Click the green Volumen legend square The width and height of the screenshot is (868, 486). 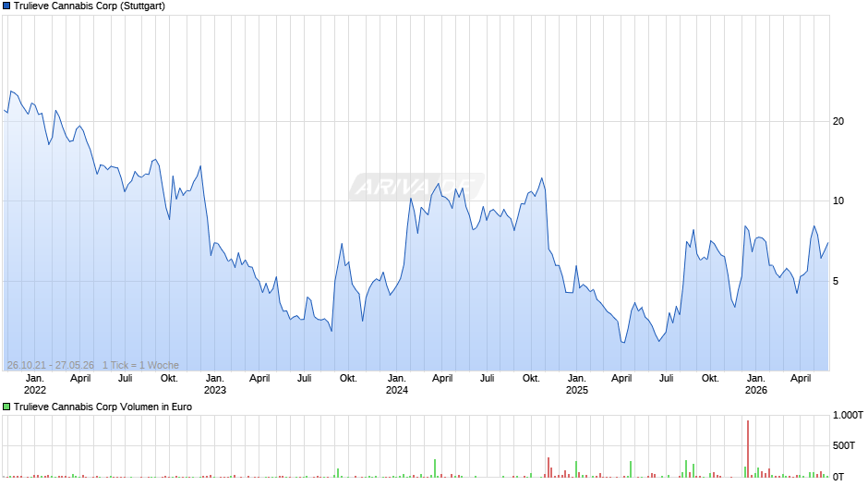click(x=6, y=407)
